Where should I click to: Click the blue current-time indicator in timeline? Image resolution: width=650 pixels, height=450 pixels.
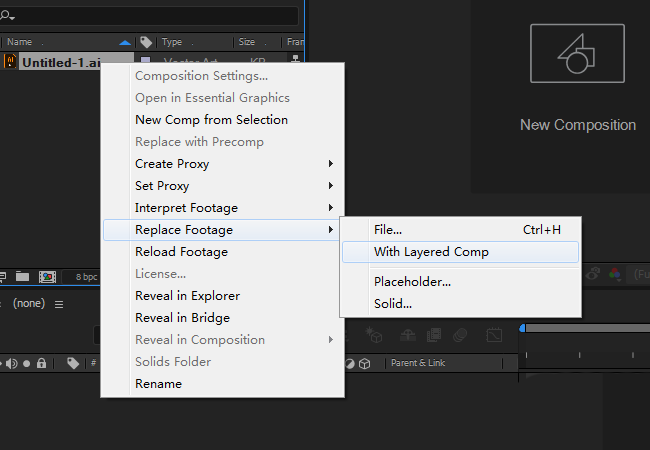pyautogui.click(x=521, y=328)
